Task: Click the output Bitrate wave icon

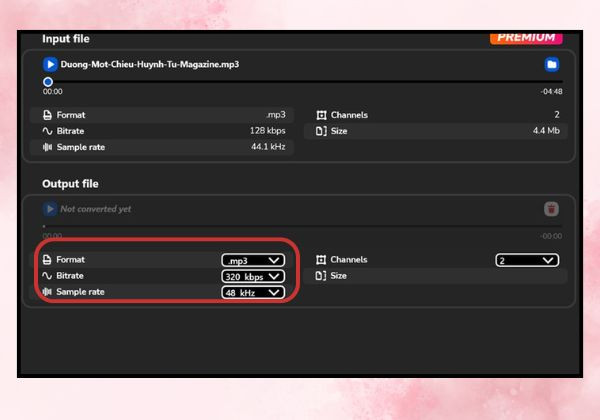Action: [x=47, y=275]
